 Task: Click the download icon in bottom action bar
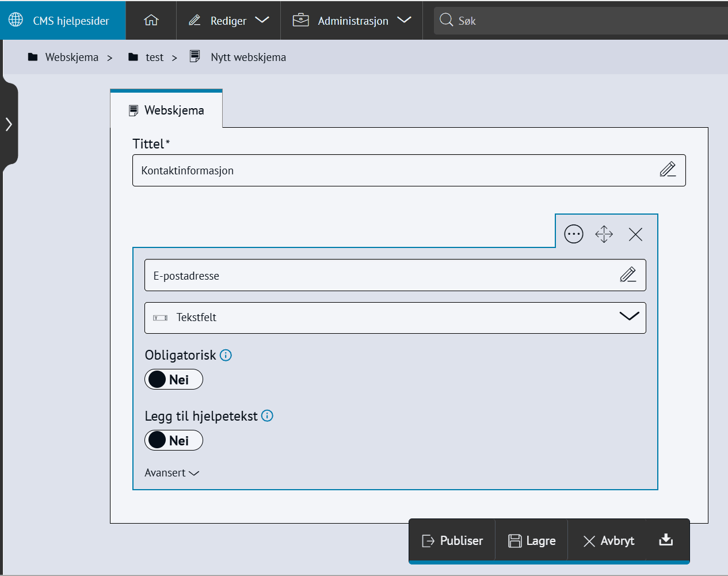click(666, 540)
